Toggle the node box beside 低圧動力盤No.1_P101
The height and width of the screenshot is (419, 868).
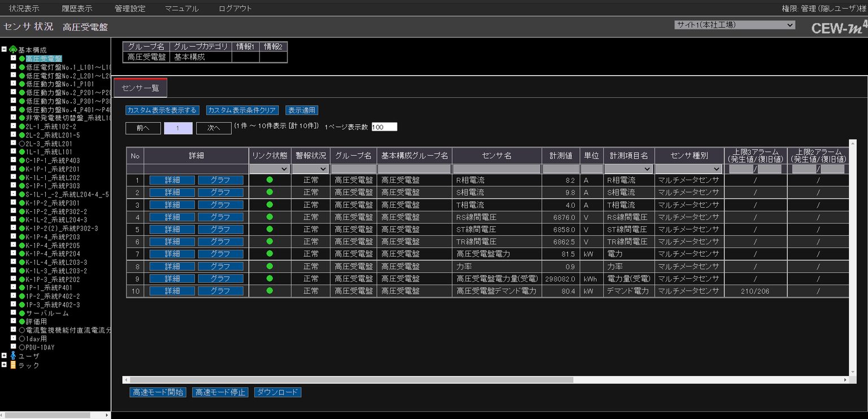pyautogui.click(x=13, y=84)
